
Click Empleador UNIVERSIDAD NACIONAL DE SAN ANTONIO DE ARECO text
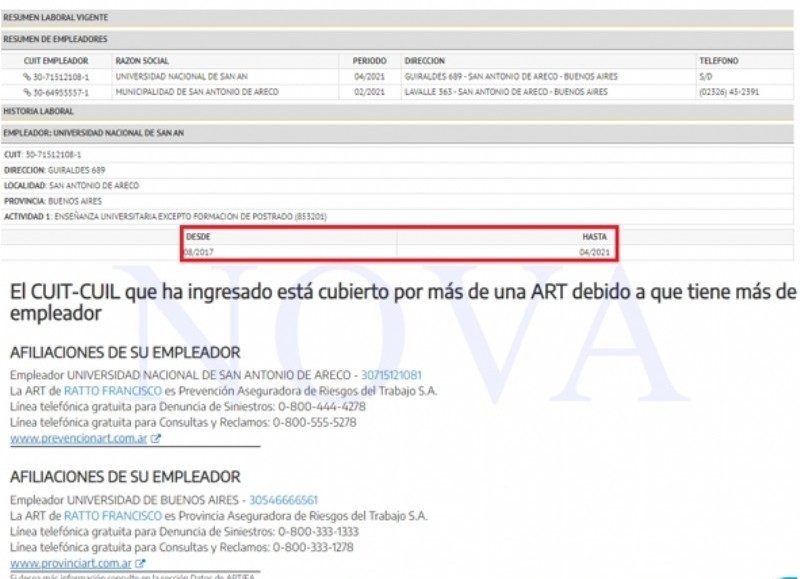tap(180, 375)
